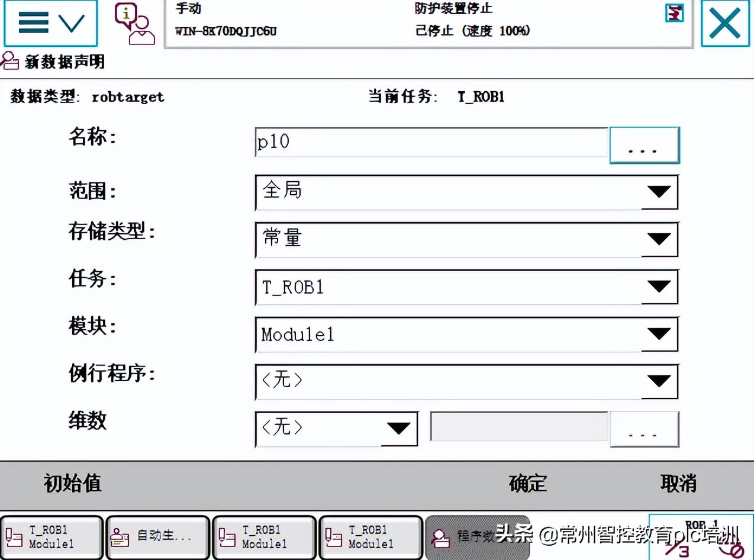This screenshot has width=754, height=560.
Task: Open keyboard via the ... button beside p10
Action: (x=644, y=145)
